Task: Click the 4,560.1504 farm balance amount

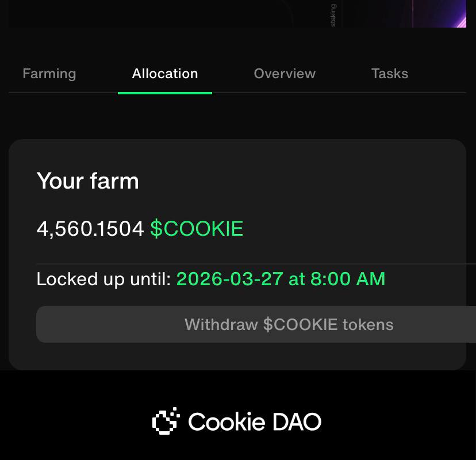Action: click(x=90, y=229)
